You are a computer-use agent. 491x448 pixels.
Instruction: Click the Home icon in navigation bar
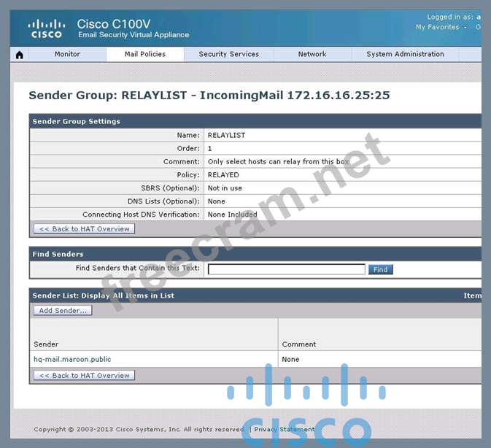[x=19, y=55]
